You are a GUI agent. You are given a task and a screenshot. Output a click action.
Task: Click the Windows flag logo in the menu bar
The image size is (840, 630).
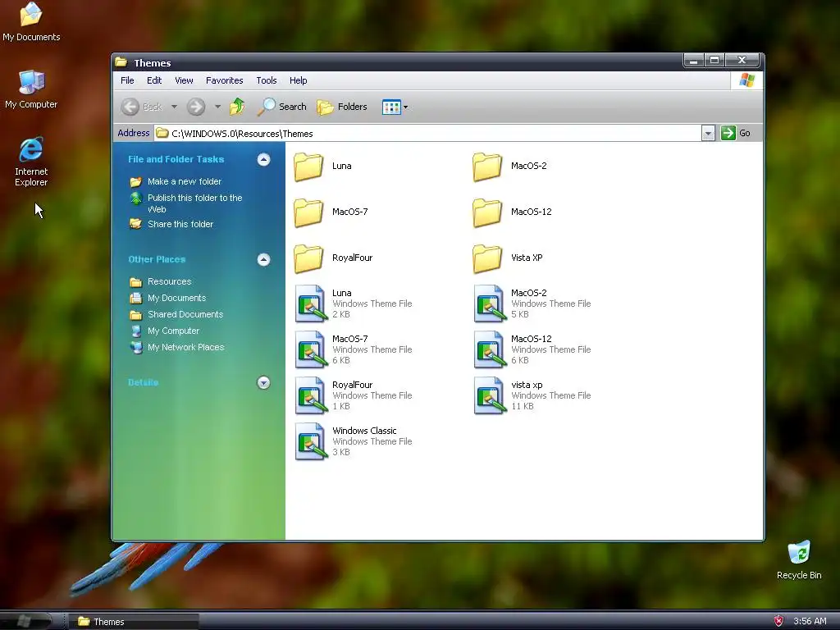[746, 80]
